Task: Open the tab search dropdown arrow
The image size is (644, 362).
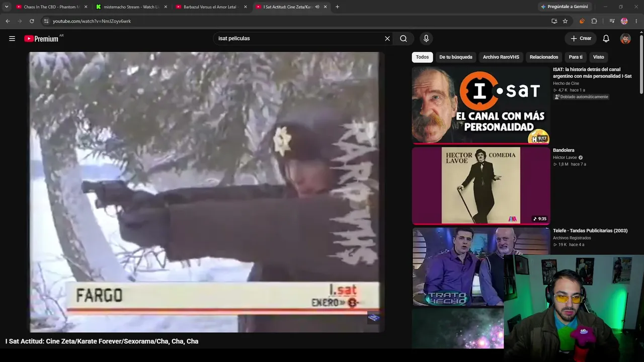Action: click(x=7, y=7)
